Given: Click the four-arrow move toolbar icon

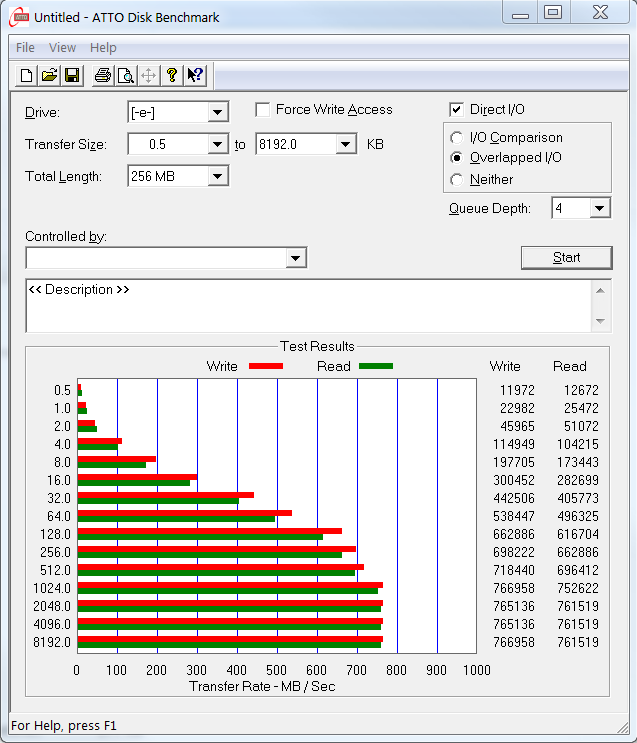Looking at the screenshot, I should click(x=148, y=75).
